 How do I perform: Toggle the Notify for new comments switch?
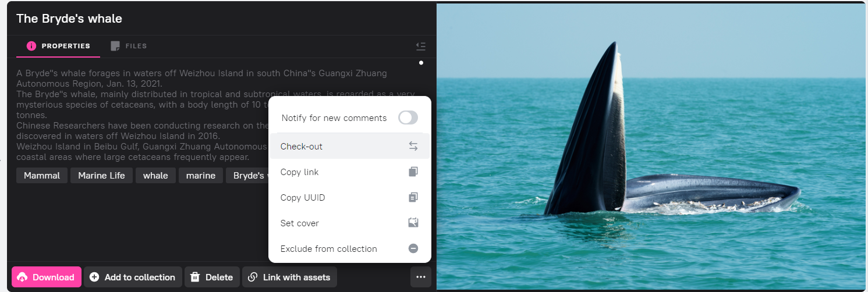[408, 118]
